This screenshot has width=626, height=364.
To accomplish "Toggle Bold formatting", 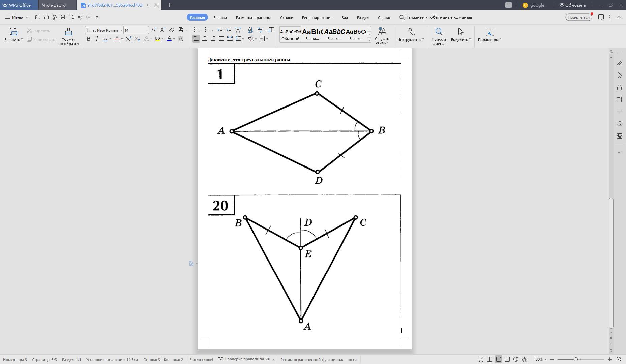I will (89, 39).
